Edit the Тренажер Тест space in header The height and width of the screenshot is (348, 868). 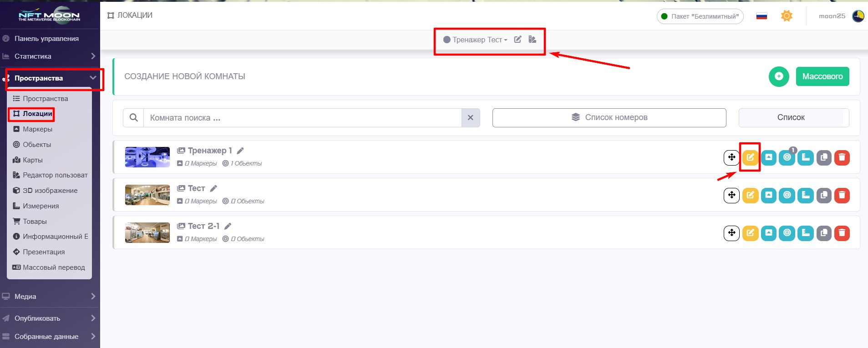coord(518,40)
